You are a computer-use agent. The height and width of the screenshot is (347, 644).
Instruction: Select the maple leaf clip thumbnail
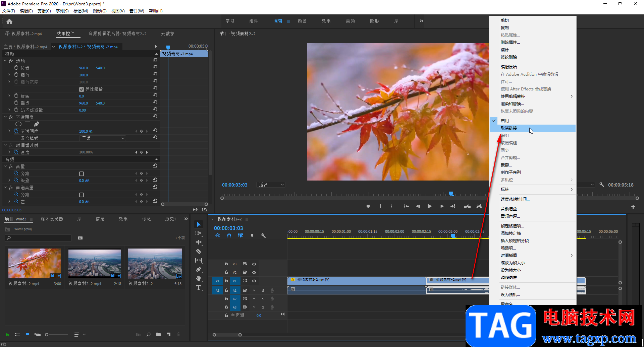(x=35, y=263)
